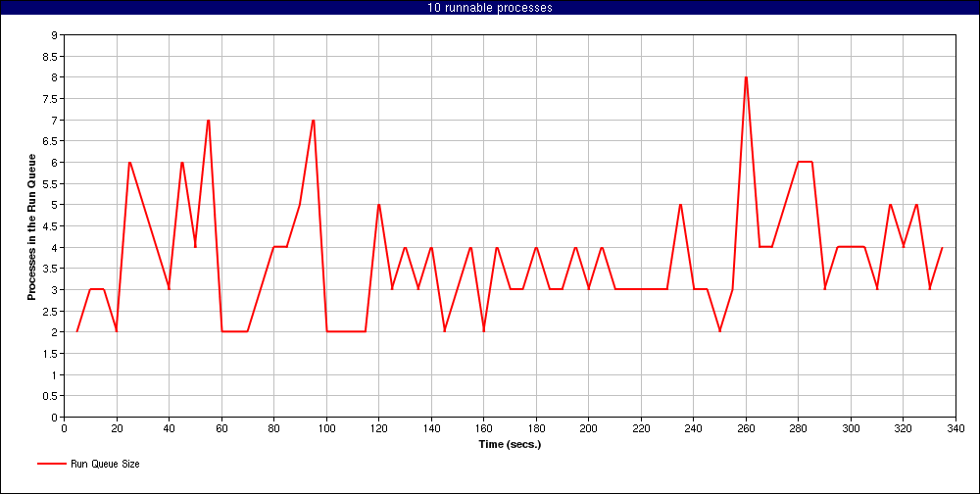Viewport: 980px width, 494px height.
Task: Click the peak of 6 at 25 seconds
Action: click(x=129, y=163)
